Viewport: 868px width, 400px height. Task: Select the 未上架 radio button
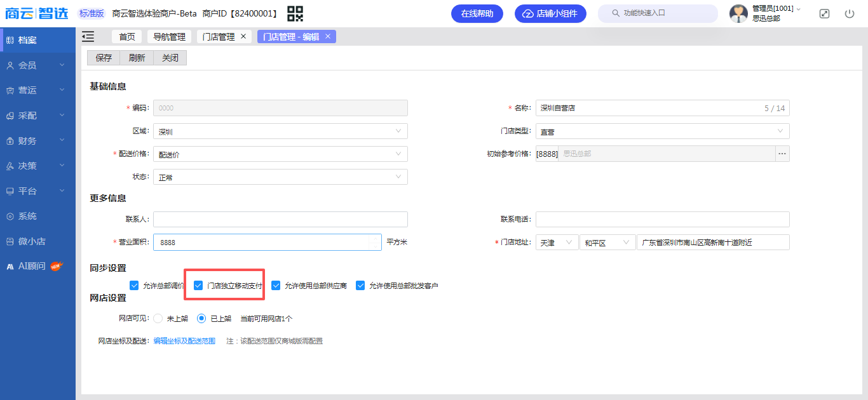[158, 319]
